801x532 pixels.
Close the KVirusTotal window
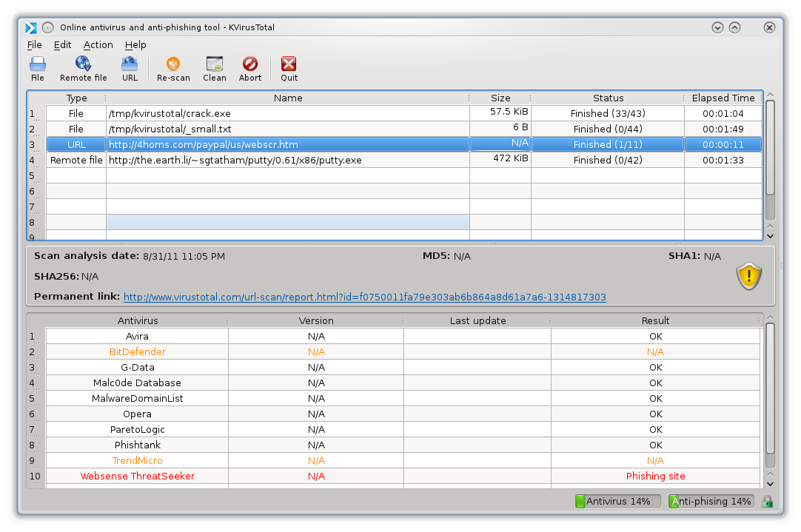pyautogui.click(x=769, y=27)
